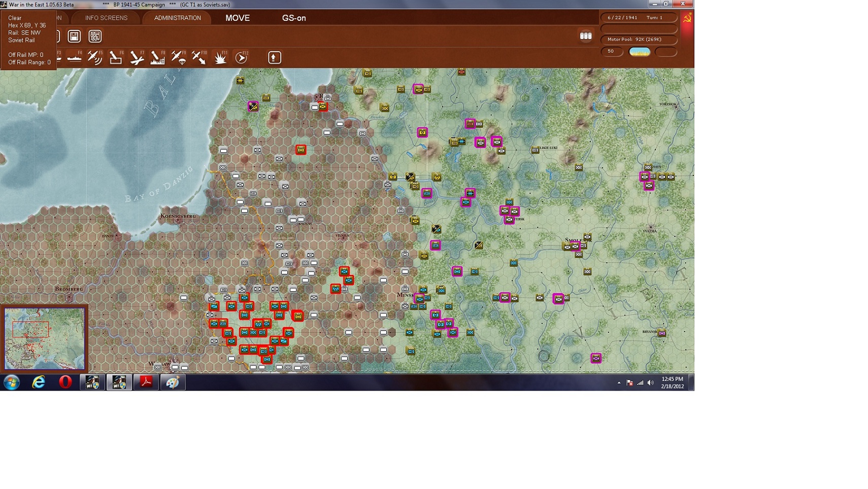
Task: Select the F6 bomb unit mode icon
Action: tap(116, 57)
